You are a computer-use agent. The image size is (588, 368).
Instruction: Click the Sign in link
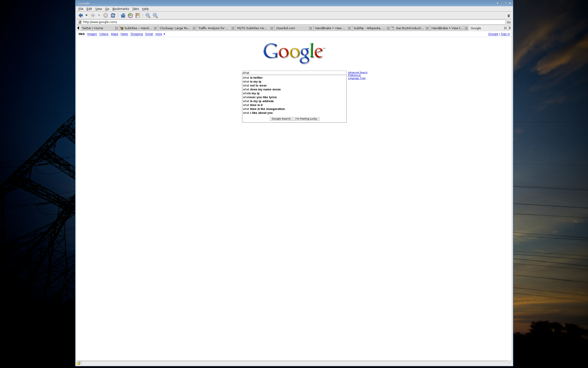pos(505,34)
